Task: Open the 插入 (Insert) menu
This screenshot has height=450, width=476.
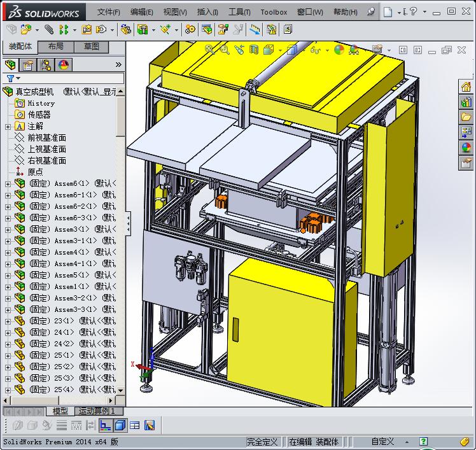Action: [x=207, y=12]
